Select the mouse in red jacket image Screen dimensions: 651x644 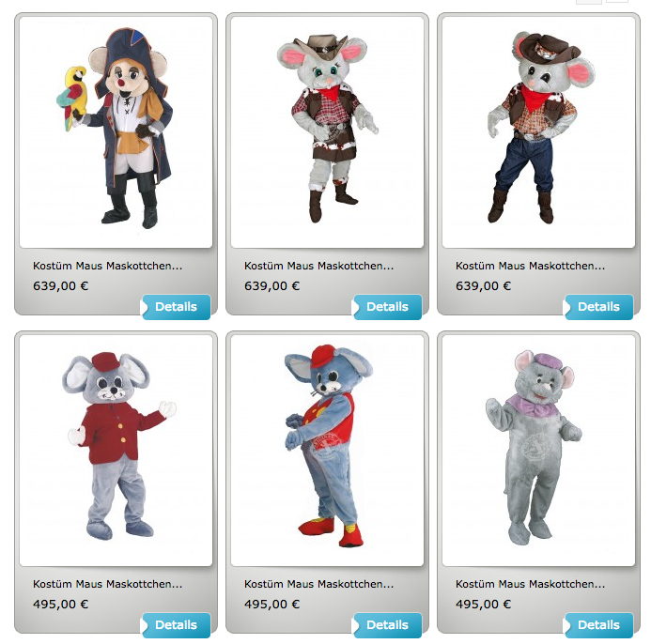[x=116, y=451]
